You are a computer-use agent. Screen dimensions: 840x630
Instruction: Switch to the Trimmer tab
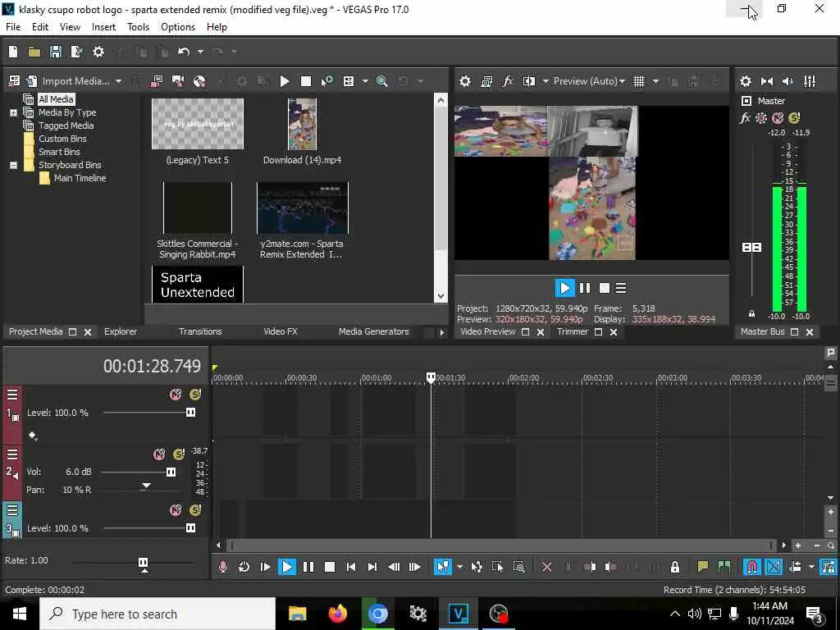(572, 331)
